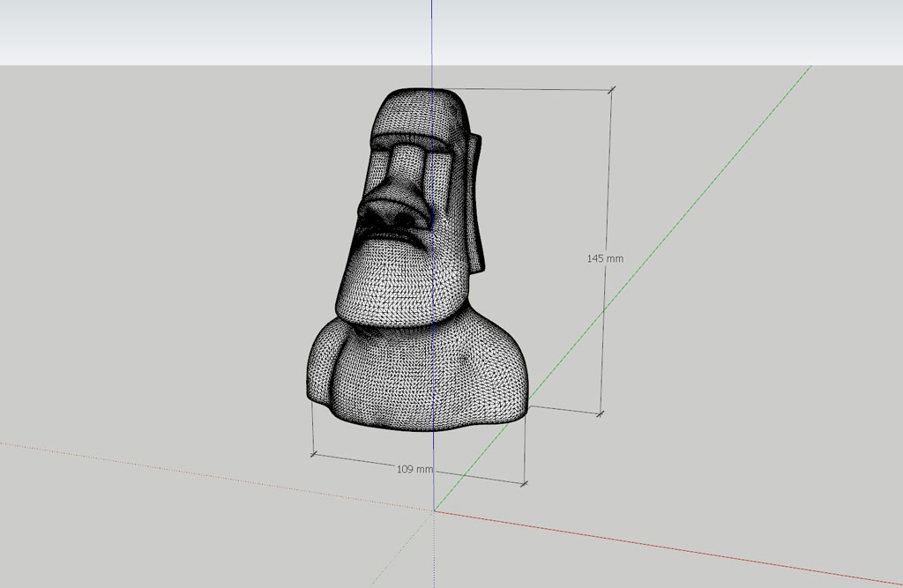Click the axes origin point
This screenshot has height=588, width=903.
pos(434,510)
